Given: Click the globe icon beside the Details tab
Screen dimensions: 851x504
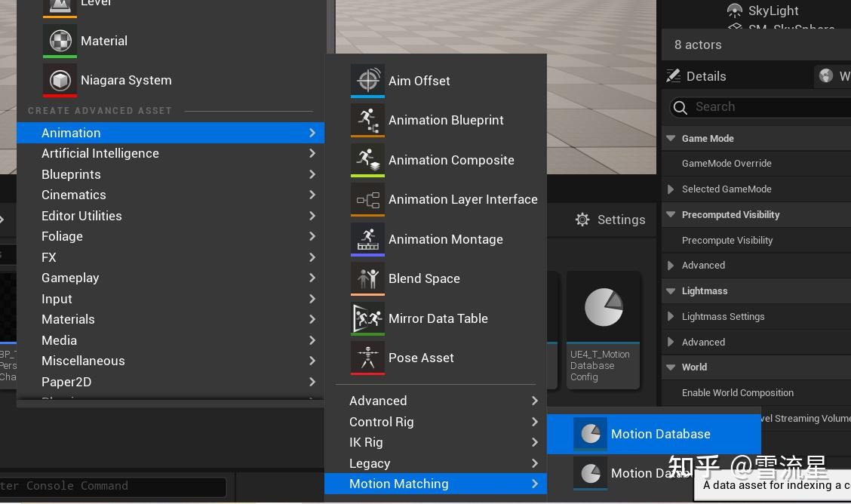Looking at the screenshot, I should [826, 76].
